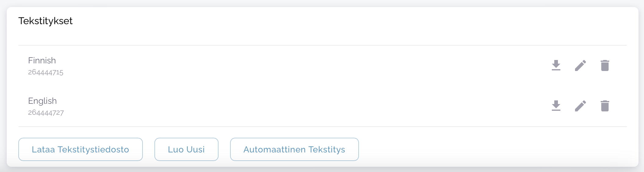
Task: Select the English language label
Action: (x=42, y=101)
